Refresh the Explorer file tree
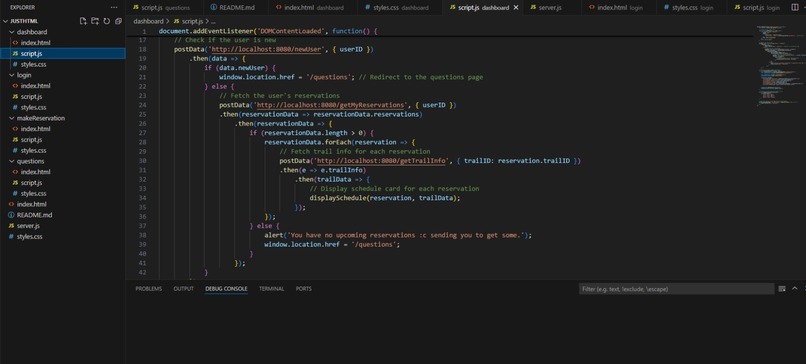 tap(106, 21)
